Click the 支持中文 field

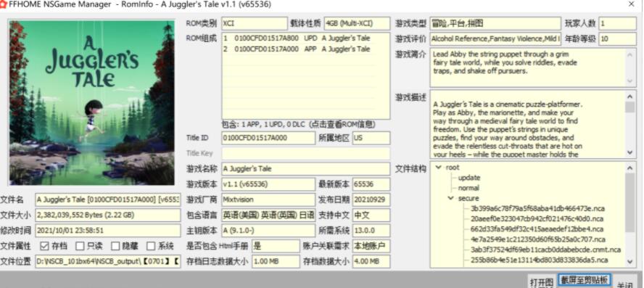(x=371, y=215)
